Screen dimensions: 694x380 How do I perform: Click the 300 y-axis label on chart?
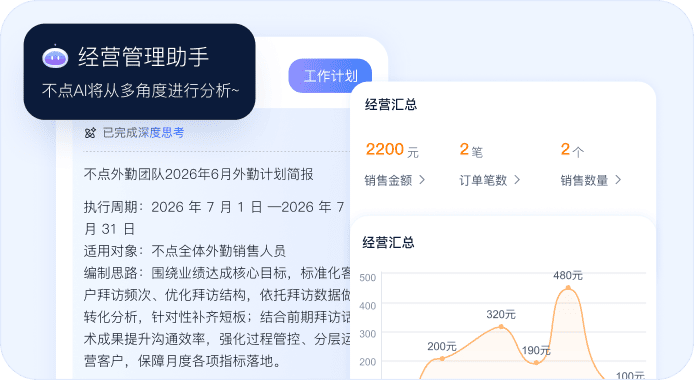(367, 334)
